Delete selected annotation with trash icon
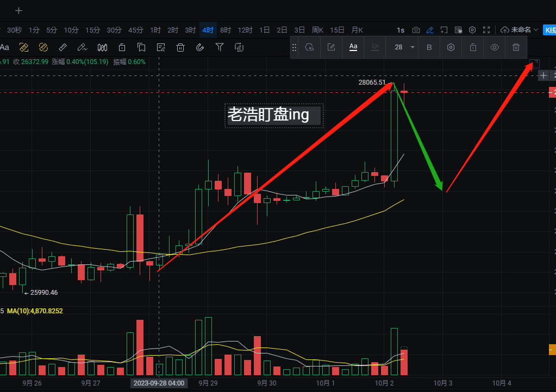This screenshot has width=556, height=392. pyautogui.click(x=516, y=47)
